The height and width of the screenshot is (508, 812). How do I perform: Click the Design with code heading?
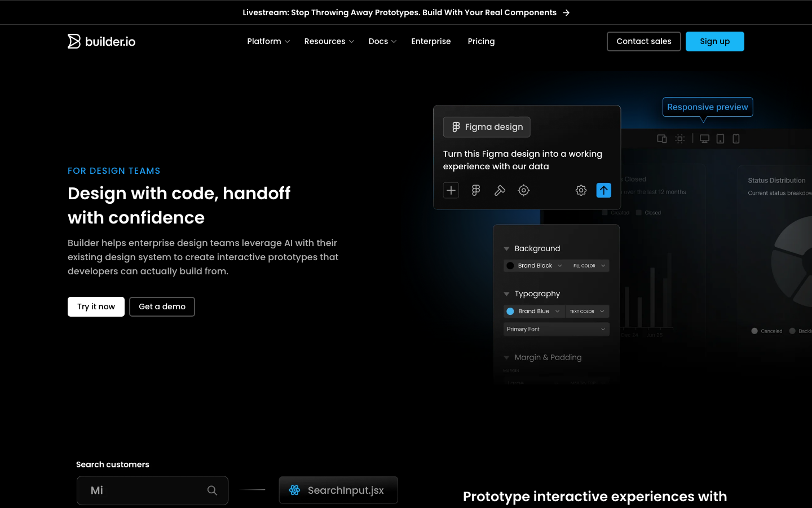pos(179,205)
